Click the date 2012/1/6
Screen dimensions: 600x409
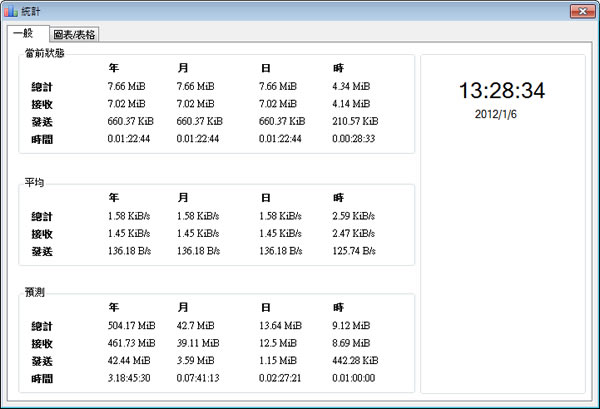(x=497, y=114)
